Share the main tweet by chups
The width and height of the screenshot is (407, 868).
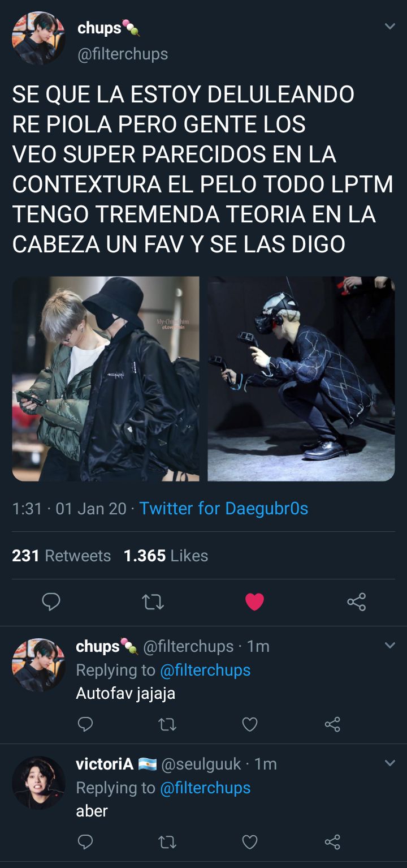point(356,601)
